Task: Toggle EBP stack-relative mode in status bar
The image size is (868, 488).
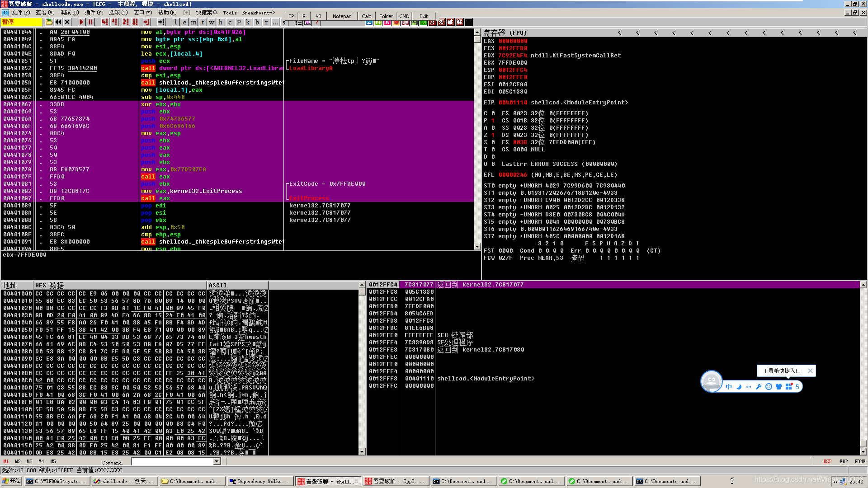Action: (x=844, y=461)
